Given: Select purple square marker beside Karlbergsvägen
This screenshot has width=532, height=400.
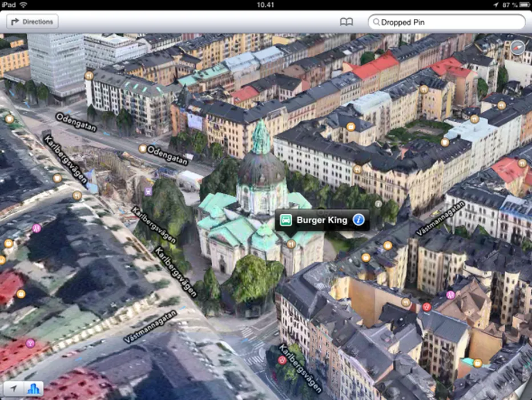Looking at the screenshot, I should (x=149, y=191).
